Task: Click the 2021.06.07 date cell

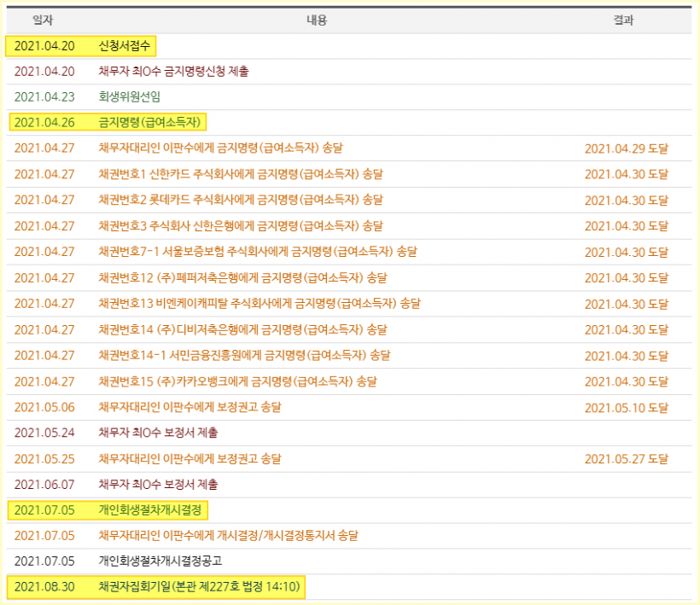Action: click(44, 484)
